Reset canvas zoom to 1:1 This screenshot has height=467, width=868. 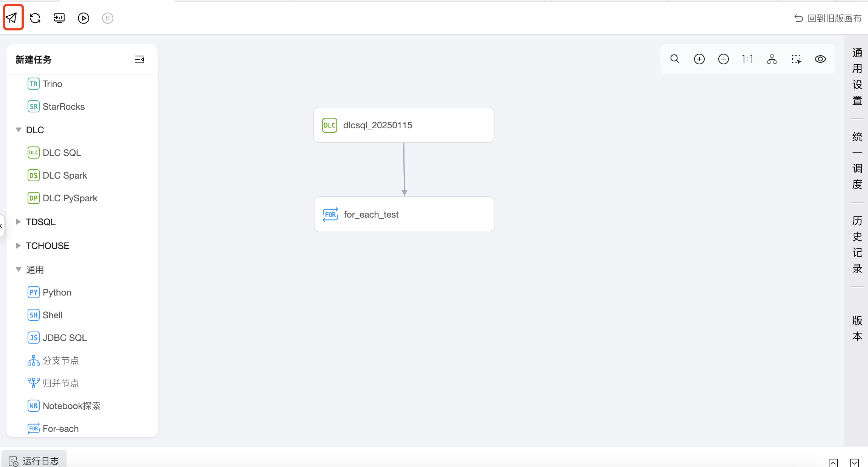(747, 59)
